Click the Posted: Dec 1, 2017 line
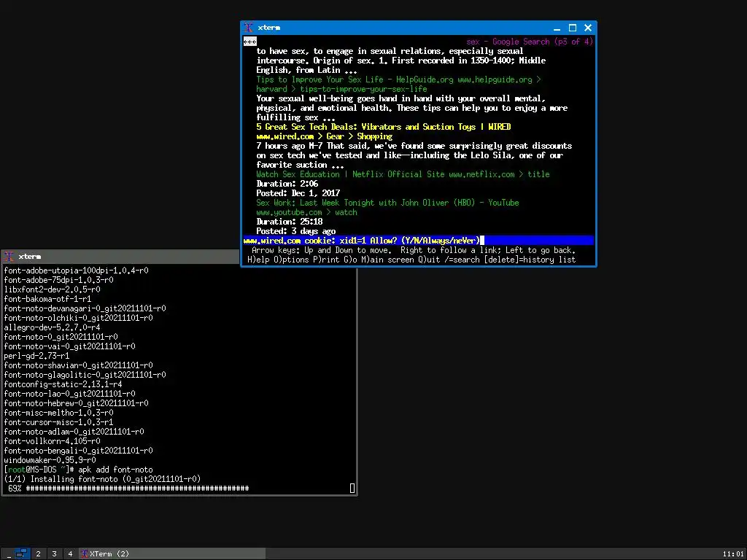This screenshot has height=560, width=747. coord(298,193)
